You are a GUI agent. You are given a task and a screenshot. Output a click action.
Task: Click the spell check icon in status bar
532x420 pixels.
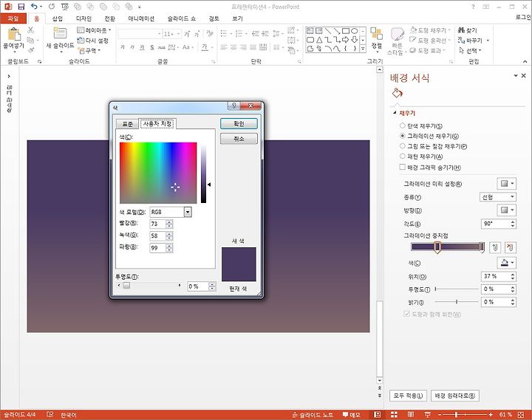(x=50, y=415)
